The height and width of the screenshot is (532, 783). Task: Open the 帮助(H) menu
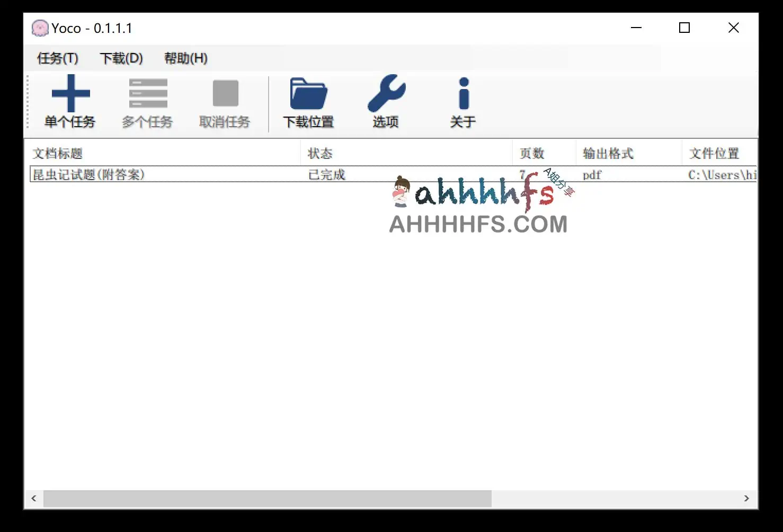pyautogui.click(x=185, y=58)
